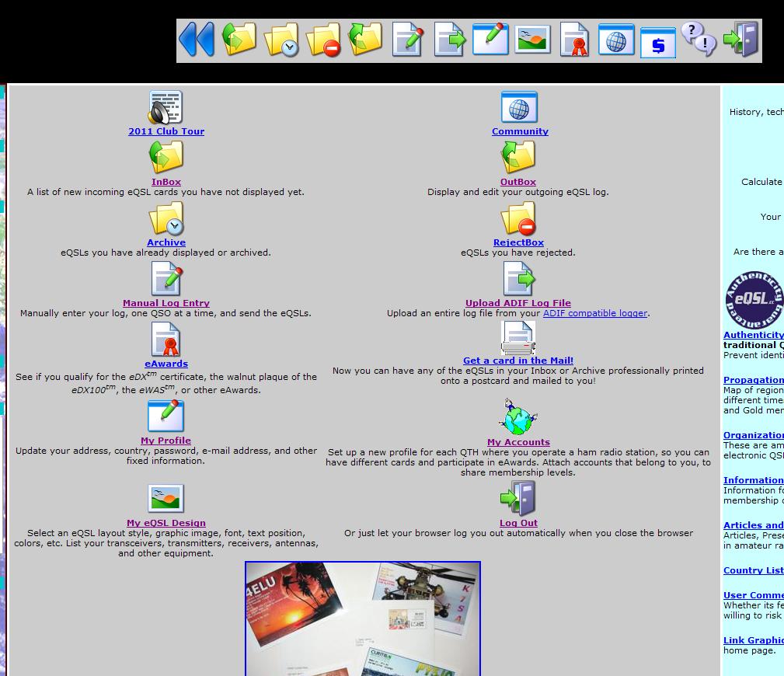Screen dimensions: 784x676
Task: Open My Profile icon in top toolbar
Action: [x=490, y=39]
